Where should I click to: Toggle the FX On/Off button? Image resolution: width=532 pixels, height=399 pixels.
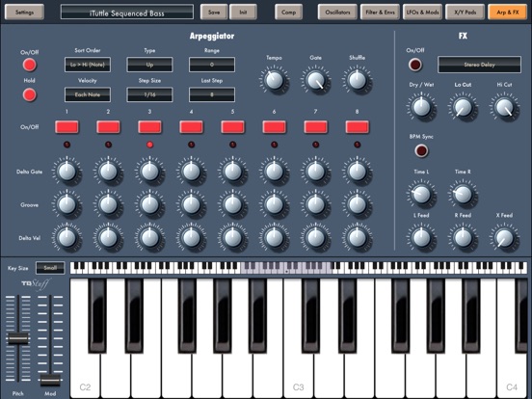[415, 65]
